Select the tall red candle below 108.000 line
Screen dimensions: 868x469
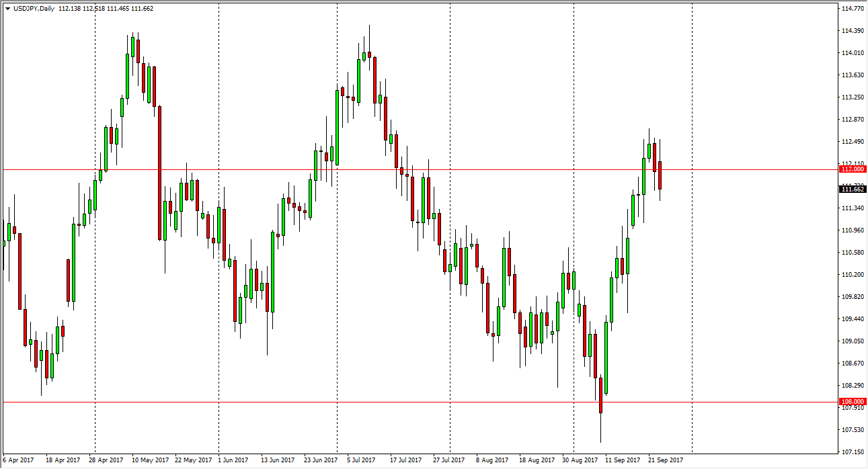(600, 396)
